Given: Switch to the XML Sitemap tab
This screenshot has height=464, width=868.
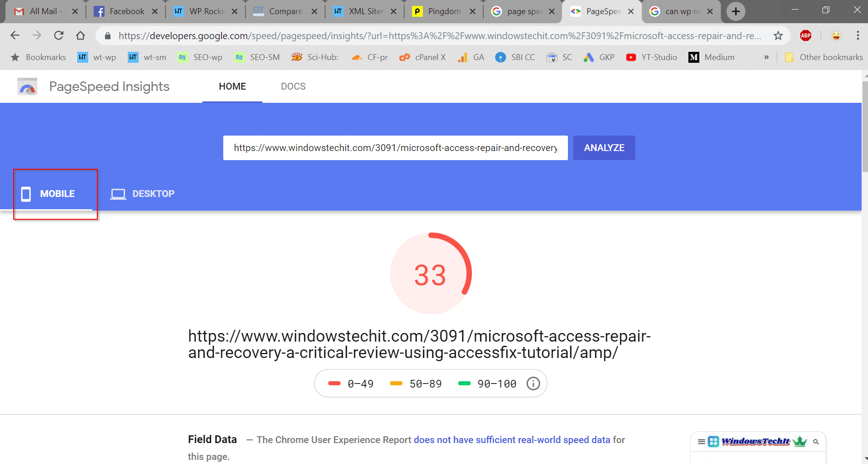Looking at the screenshot, I should click(365, 11).
